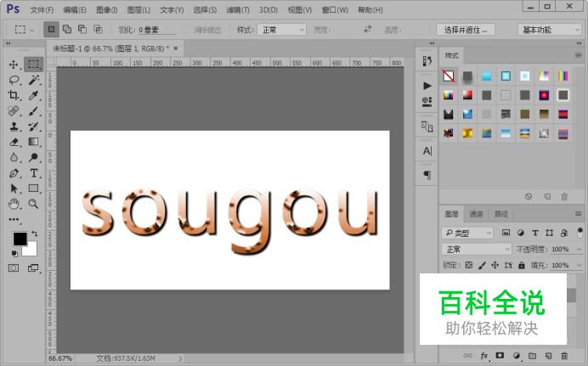Viewport: 588px width, 366px height.
Task: Open the layer blend mode 正常 dropdown
Action: coord(476,249)
